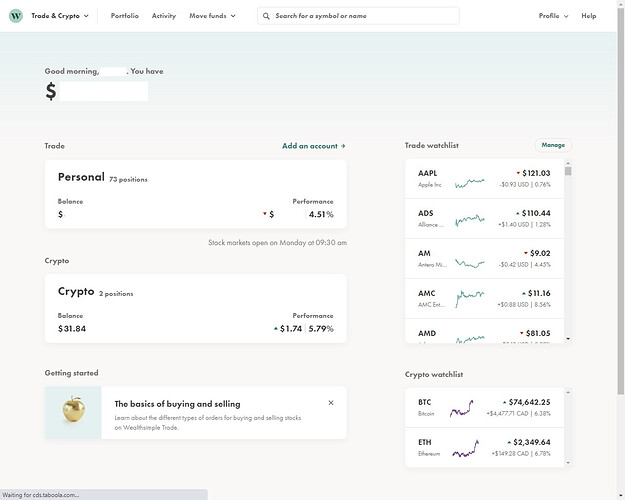Click Crypto balance $31.84

tap(72, 329)
